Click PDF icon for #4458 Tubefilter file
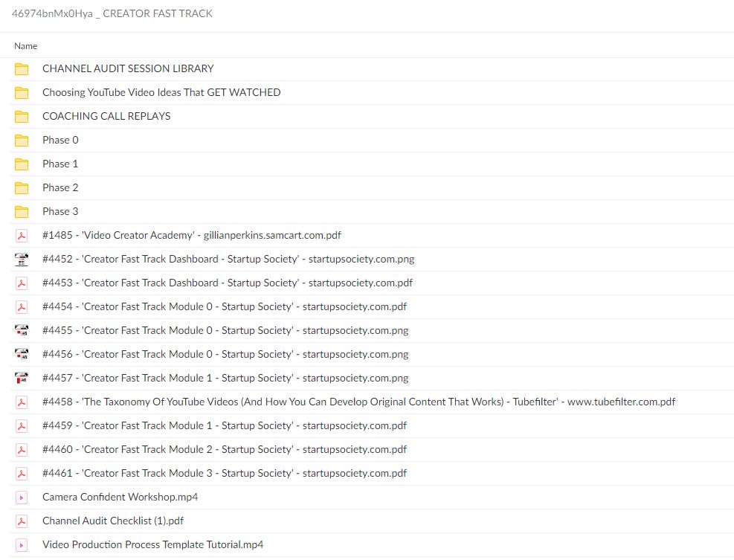Screen dimensions: 734x560 coord(21,402)
